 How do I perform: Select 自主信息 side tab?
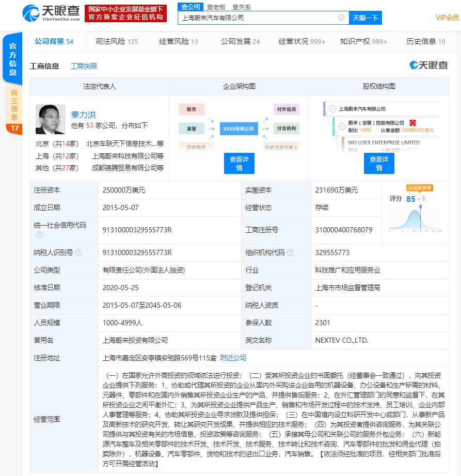[14, 110]
